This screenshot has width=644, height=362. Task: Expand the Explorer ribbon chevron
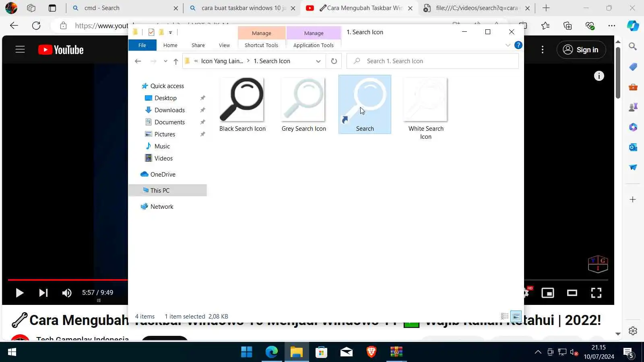coord(508,45)
